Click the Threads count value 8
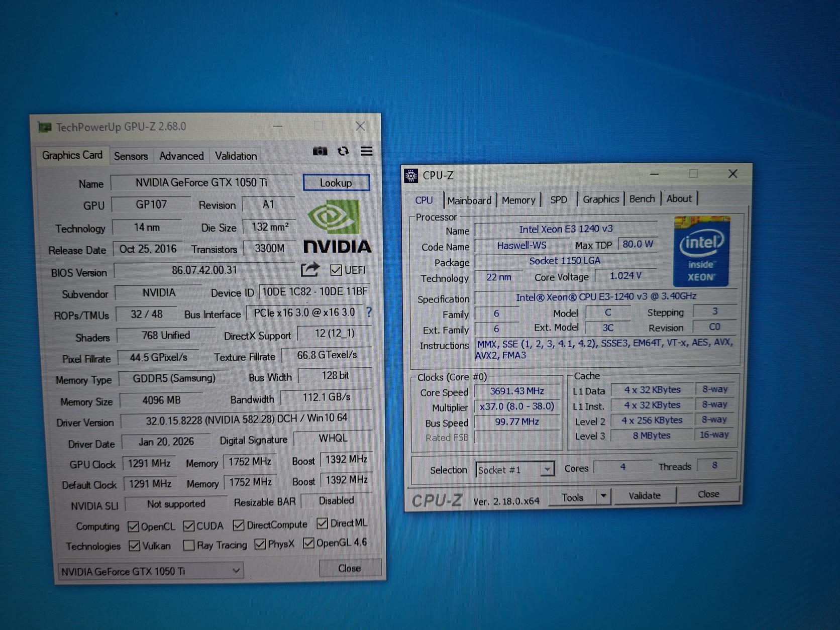840x630 pixels. (714, 465)
